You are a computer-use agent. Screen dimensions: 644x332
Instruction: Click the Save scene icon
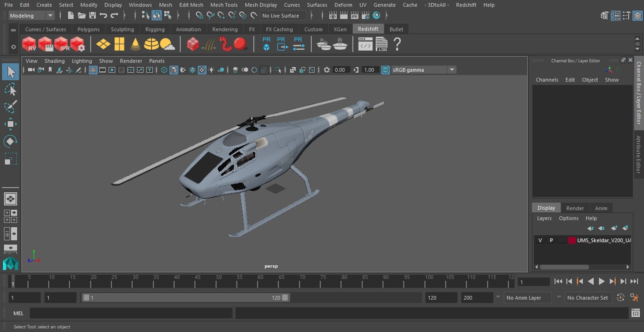[93, 15]
